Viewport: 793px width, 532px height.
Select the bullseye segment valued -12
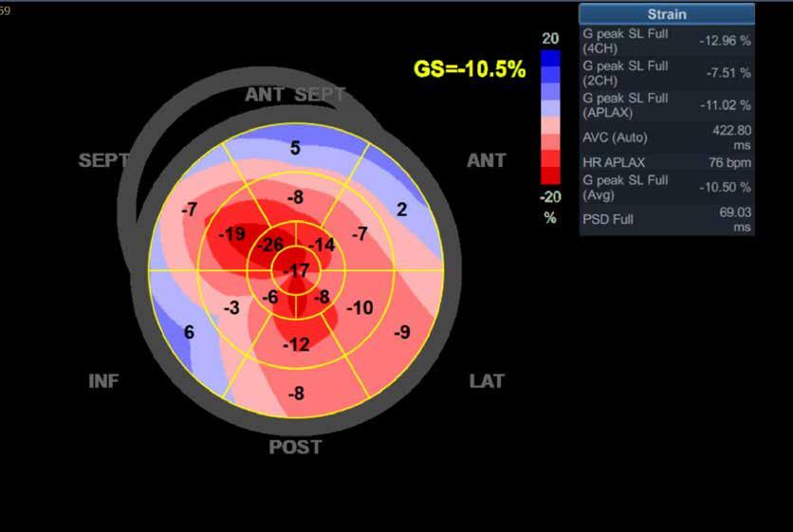296,345
